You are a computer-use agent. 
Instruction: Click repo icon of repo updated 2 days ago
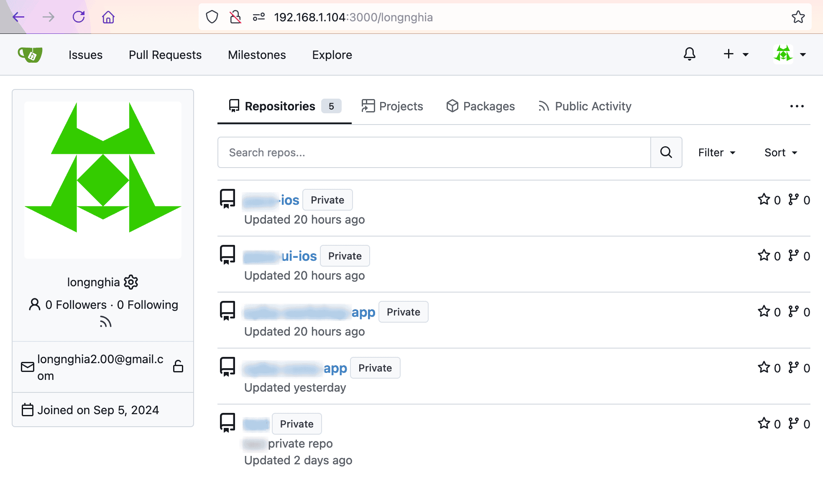[x=227, y=423]
